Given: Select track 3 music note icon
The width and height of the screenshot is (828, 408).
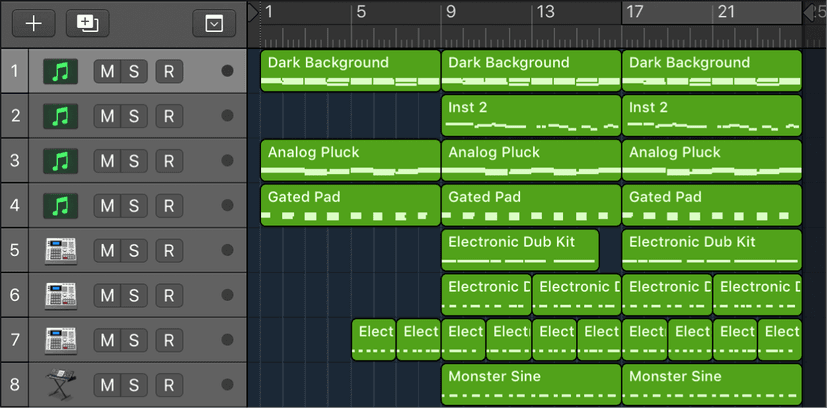Looking at the screenshot, I should [x=61, y=161].
